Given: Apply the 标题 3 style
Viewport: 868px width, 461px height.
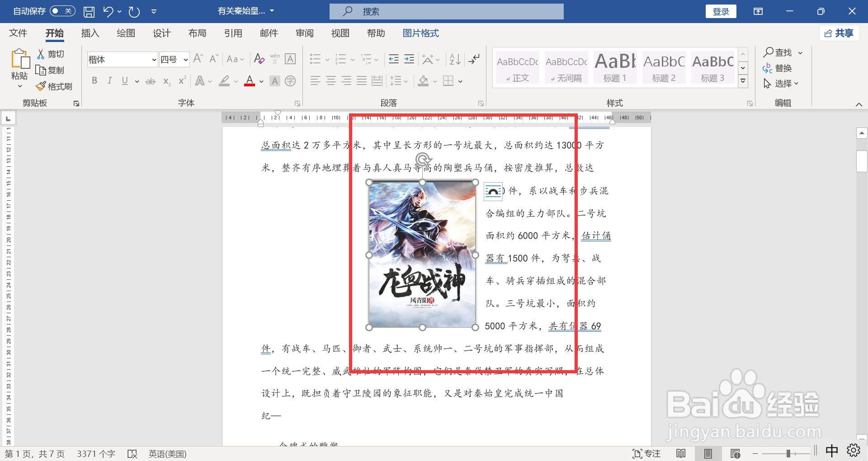Looking at the screenshot, I should [x=713, y=68].
